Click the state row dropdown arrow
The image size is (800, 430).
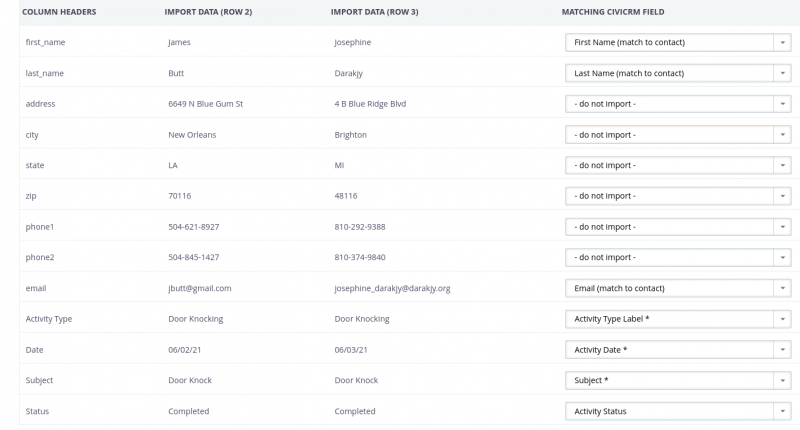[782, 165]
